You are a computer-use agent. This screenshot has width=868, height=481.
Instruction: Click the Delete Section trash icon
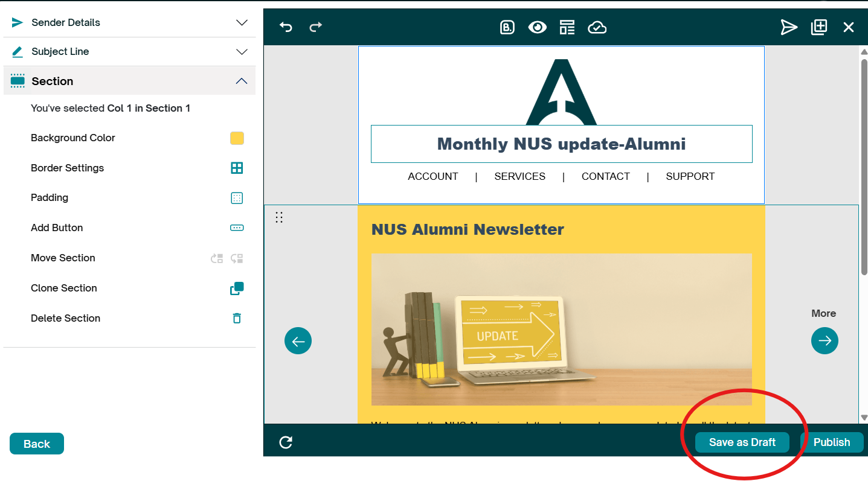click(x=237, y=318)
